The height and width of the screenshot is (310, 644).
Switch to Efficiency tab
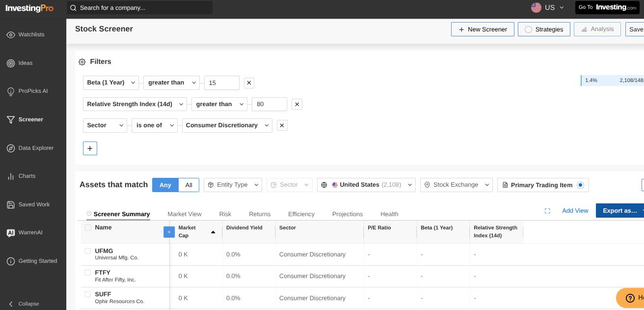tap(301, 214)
